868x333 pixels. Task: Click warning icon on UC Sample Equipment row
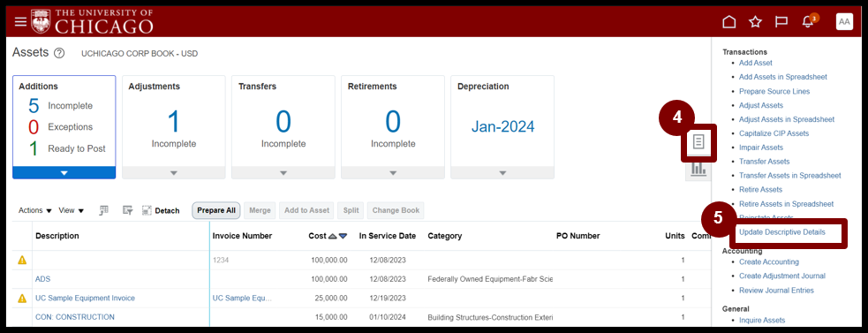pos(22,298)
